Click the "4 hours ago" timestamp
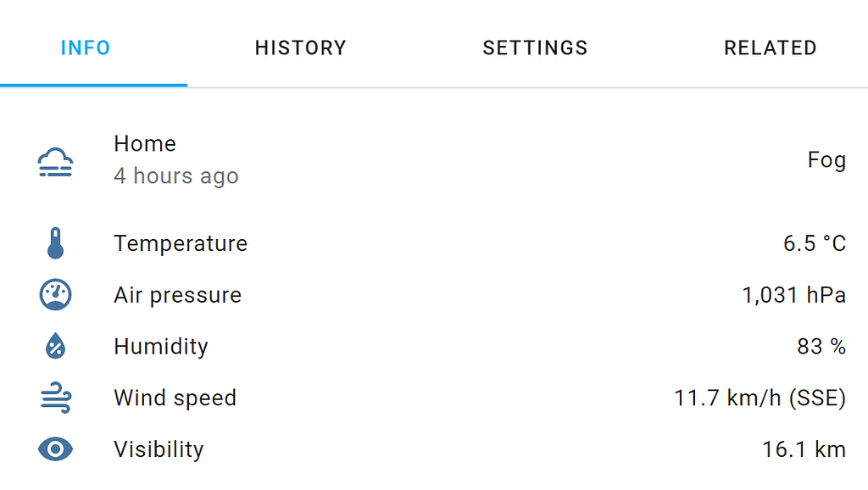The height and width of the screenshot is (490, 868). (176, 176)
